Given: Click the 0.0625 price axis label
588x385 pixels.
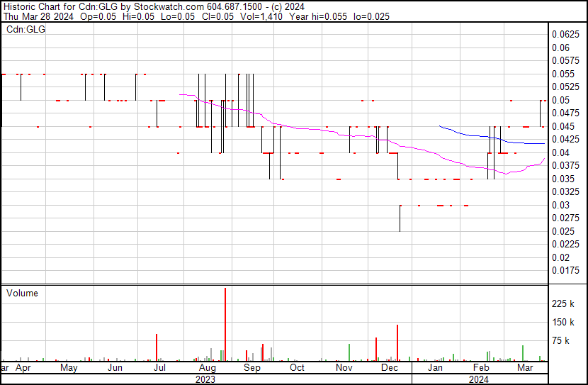Looking at the screenshot, I should click(x=565, y=35).
